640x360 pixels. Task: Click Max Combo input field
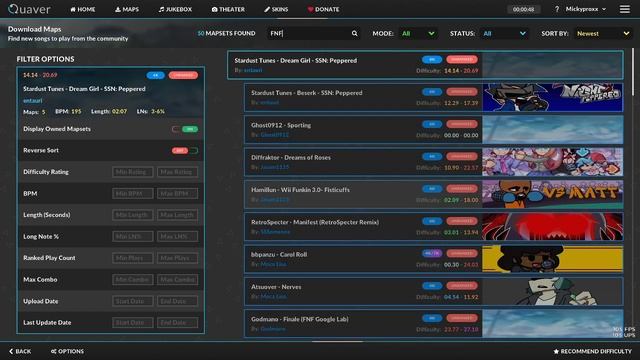(x=178, y=280)
